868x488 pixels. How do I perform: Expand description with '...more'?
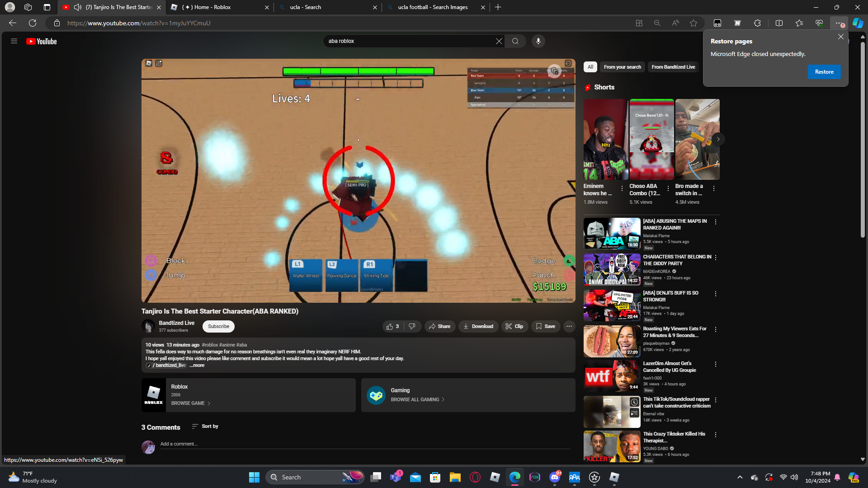(x=197, y=366)
